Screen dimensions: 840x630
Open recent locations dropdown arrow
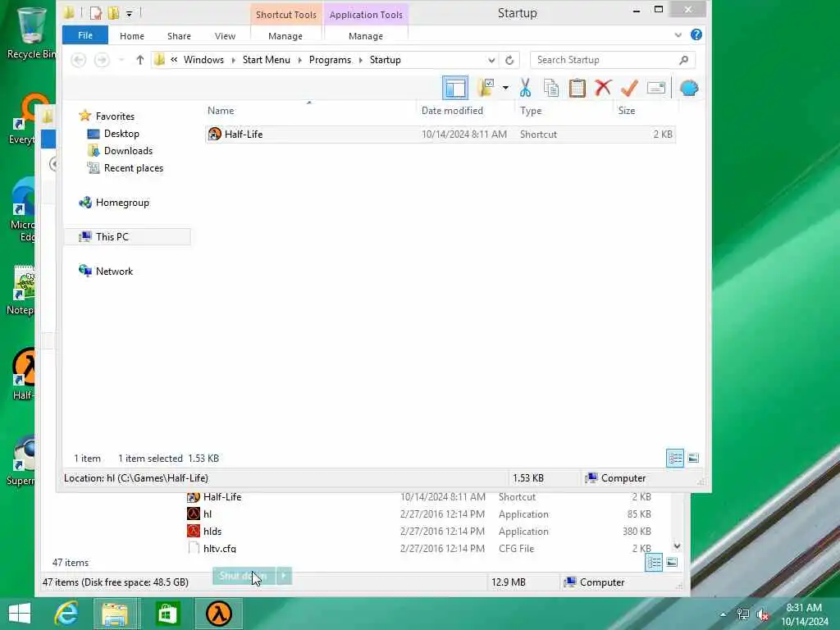coord(121,60)
